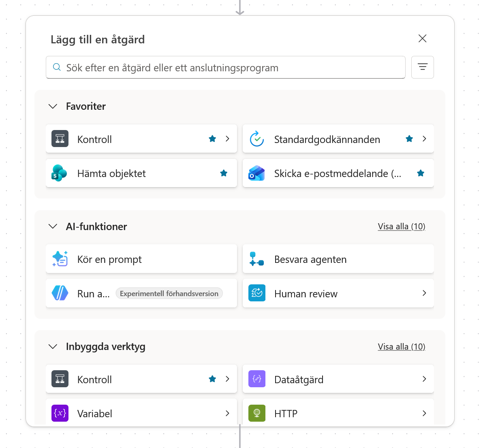
Task: Click the Human review icon
Action: [x=257, y=293]
